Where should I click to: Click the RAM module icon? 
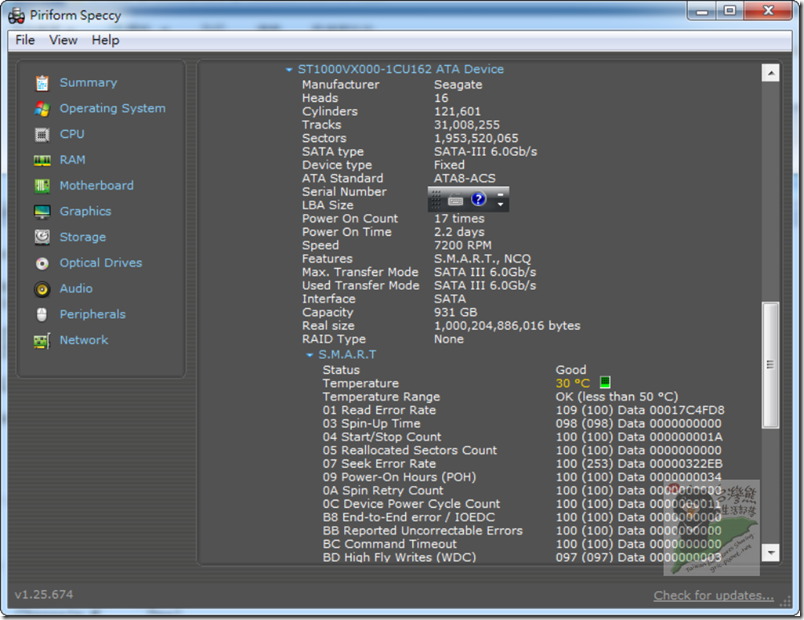coord(42,161)
